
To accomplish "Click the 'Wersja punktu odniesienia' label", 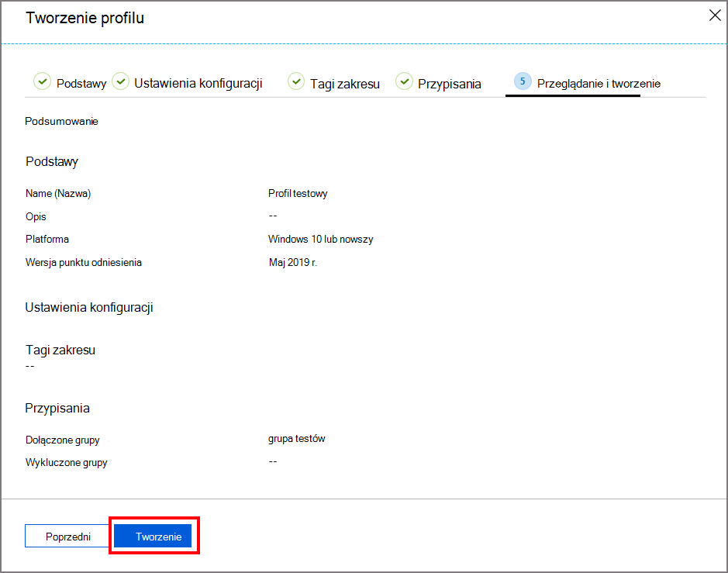I will [84, 262].
